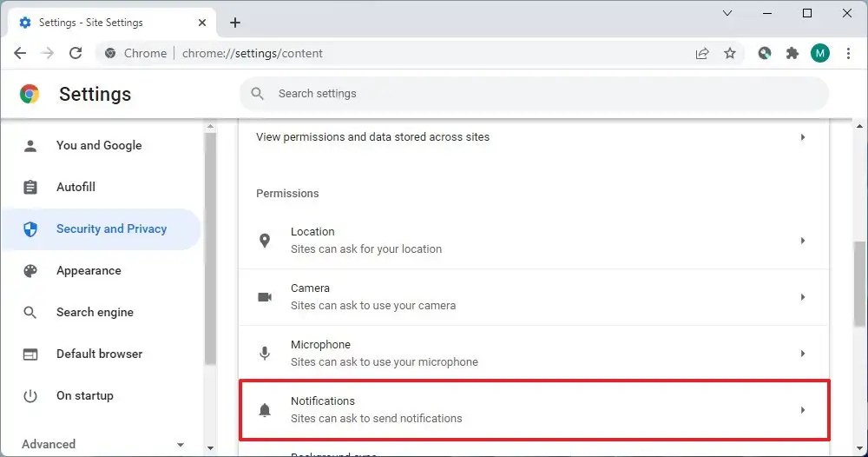868x457 pixels.
Task: Open the globe extension icon in toolbar
Action: tap(765, 53)
